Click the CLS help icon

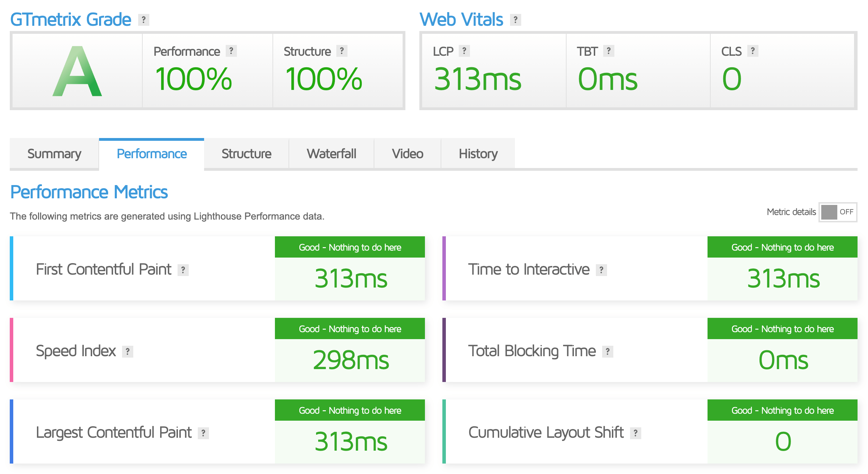(753, 51)
